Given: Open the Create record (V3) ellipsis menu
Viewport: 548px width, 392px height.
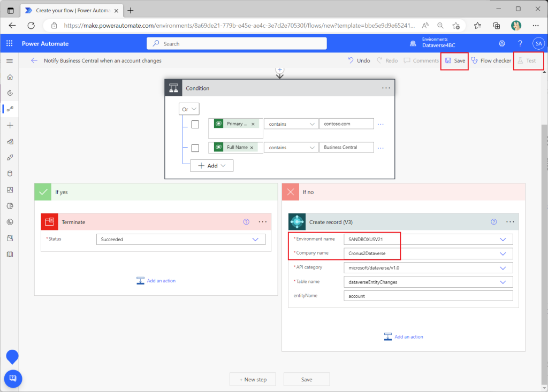Looking at the screenshot, I should [x=510, y=222].
